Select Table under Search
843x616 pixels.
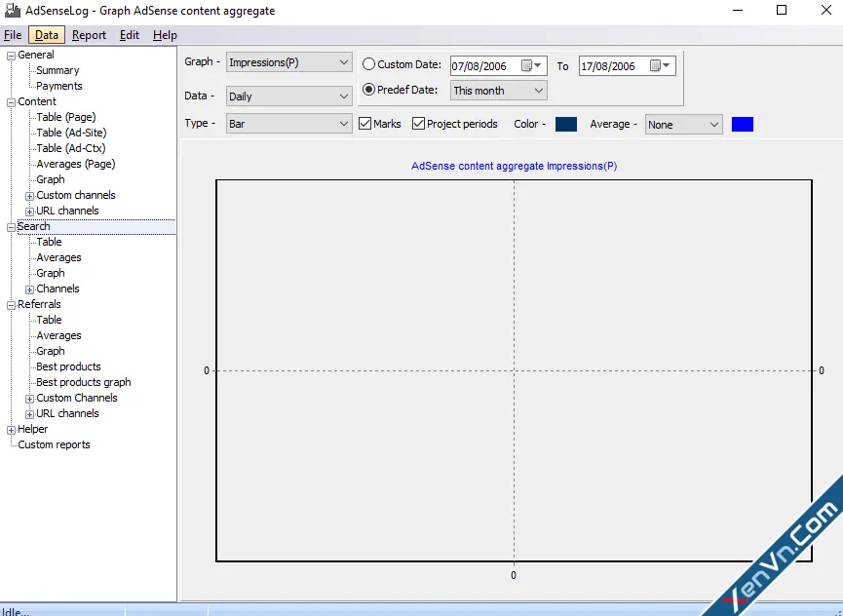(49, 242)
